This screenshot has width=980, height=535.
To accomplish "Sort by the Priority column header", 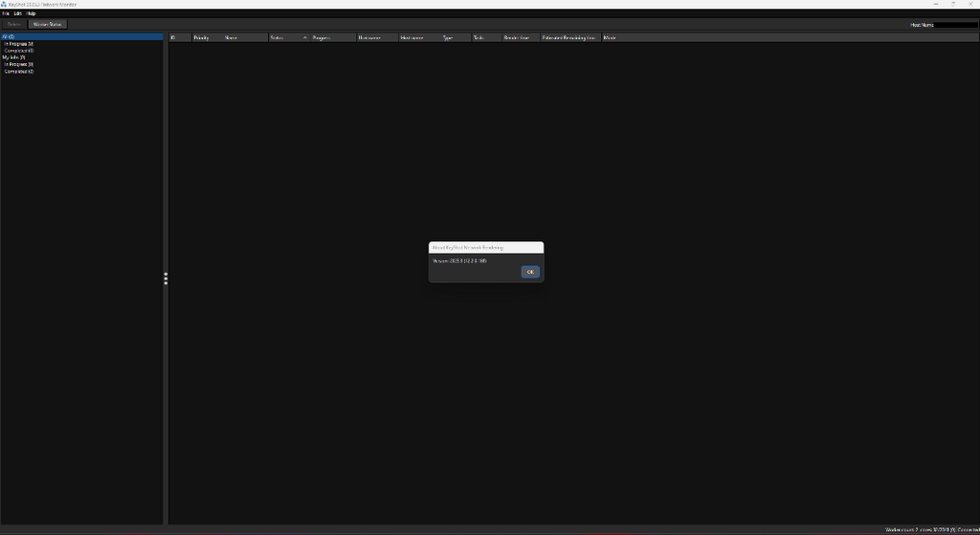I will (x=208, y=37).
